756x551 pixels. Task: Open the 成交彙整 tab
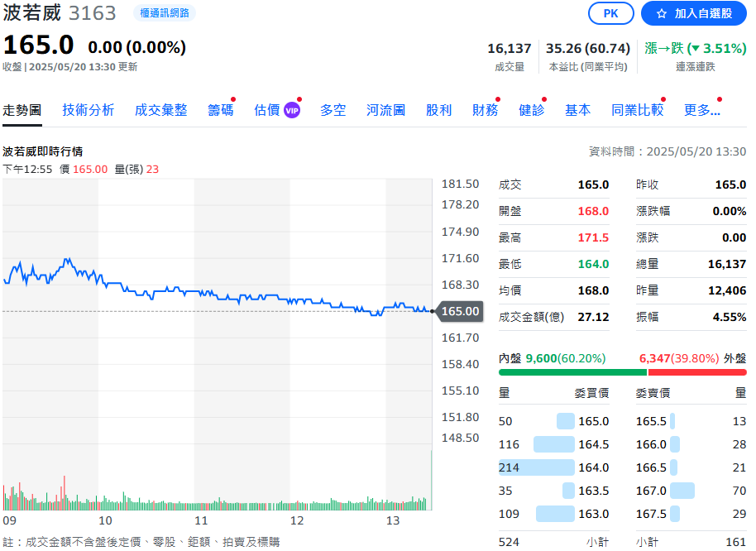161,110
